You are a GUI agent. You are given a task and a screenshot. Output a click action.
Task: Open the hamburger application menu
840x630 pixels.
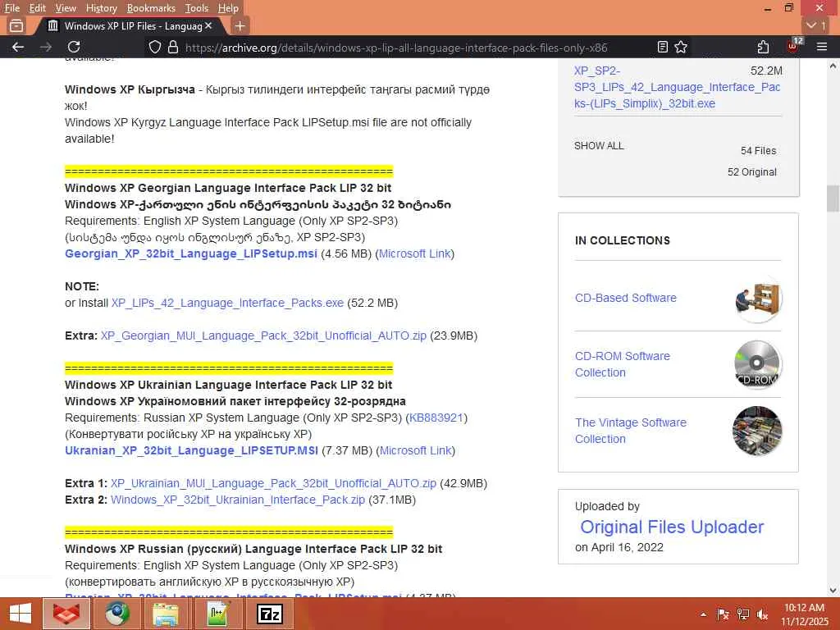pyautogui.click(x=822, y=47)
